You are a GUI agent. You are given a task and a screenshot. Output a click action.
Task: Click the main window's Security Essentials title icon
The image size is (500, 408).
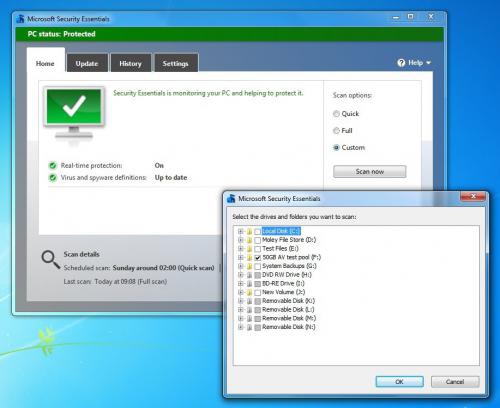click(21, 19)
